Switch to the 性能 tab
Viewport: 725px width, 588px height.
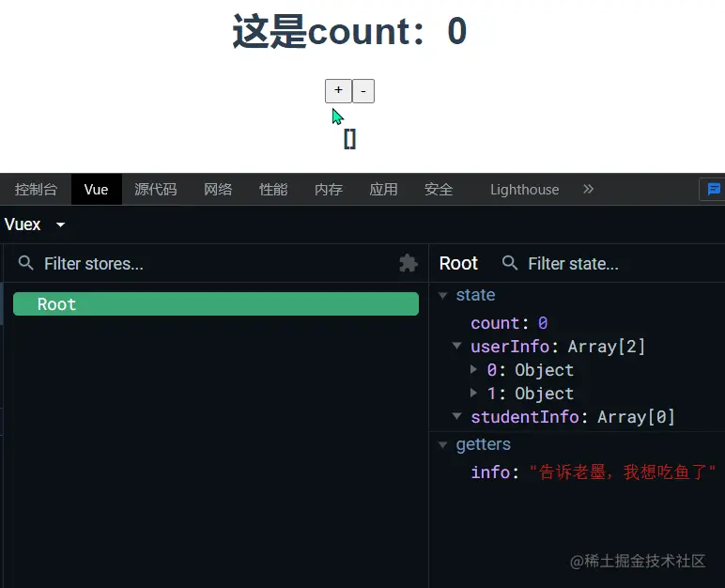273,189
